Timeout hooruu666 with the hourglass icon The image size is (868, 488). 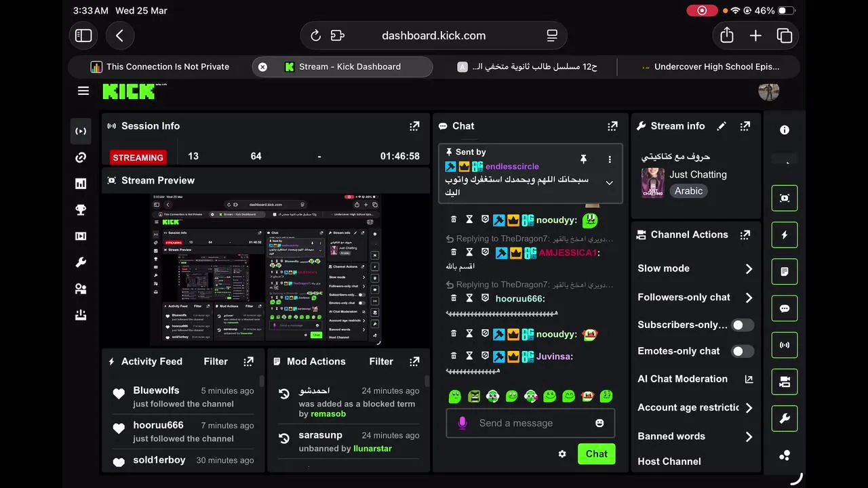[x=469, y=298]
